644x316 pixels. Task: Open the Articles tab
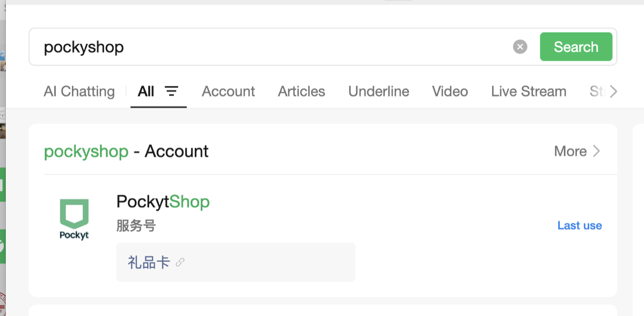pos(302,92)
